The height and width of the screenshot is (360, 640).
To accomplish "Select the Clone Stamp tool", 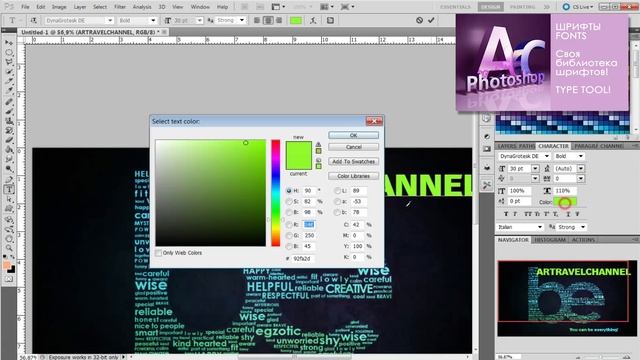I will click(9, 121).
